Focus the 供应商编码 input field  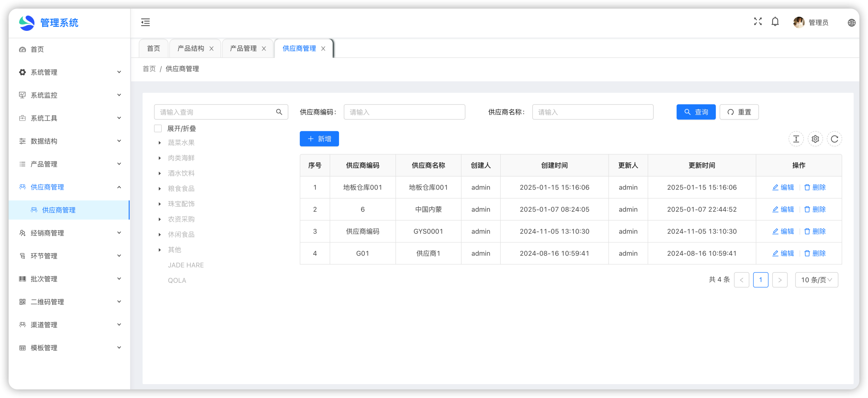(x=404, y=112)
